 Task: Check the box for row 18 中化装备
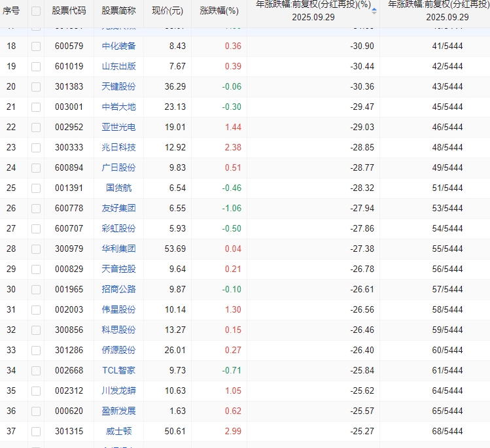click(36, 46)
